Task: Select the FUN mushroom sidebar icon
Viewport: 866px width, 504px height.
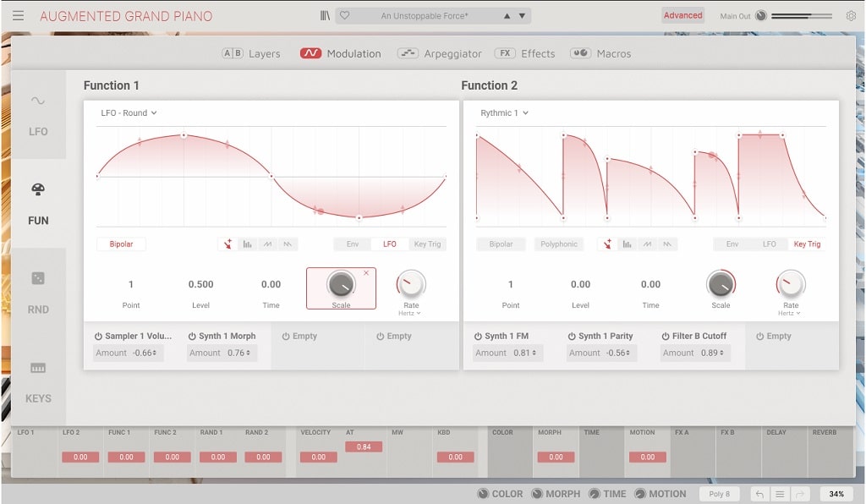Action: pyautogui.click(x=38, y=189)
